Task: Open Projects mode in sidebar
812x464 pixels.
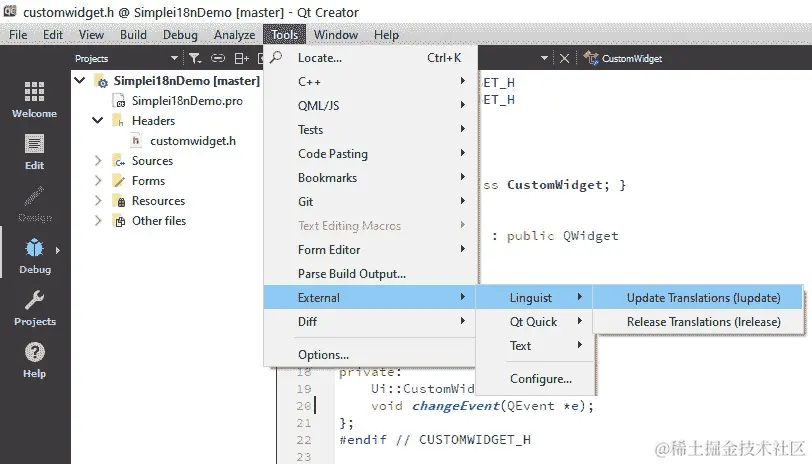Action: tap(34, 308)
